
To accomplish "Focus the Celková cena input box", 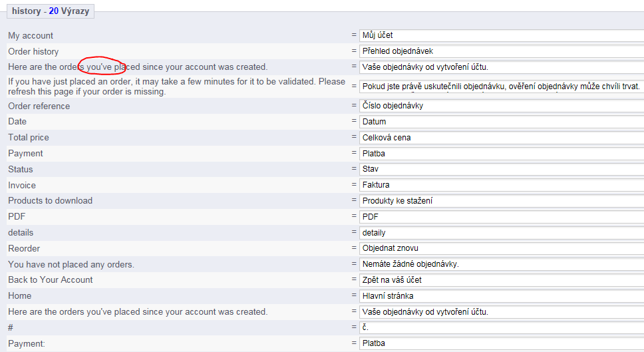I will (500, 138).
